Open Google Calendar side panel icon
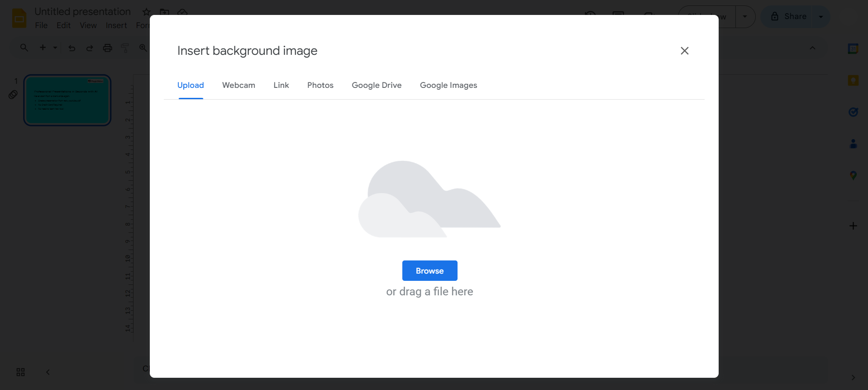This screenshot has width=868, height=390. click(x=853, y=49)
